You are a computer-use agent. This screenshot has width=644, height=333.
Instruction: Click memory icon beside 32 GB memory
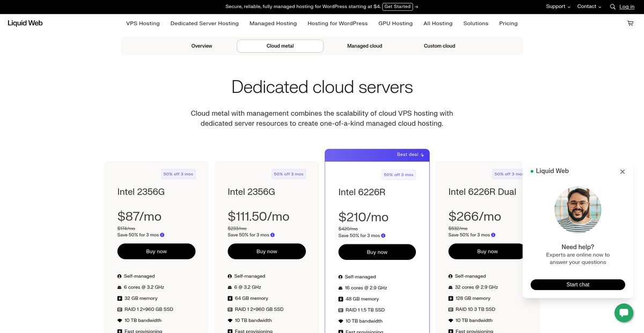click(120, 298)
